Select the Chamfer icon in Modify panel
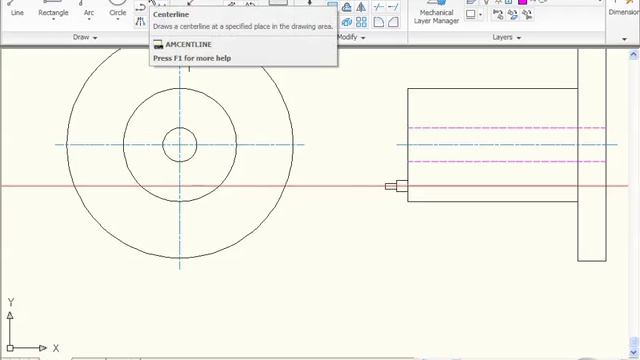640x360 pixels. click(x=393, y=22)
